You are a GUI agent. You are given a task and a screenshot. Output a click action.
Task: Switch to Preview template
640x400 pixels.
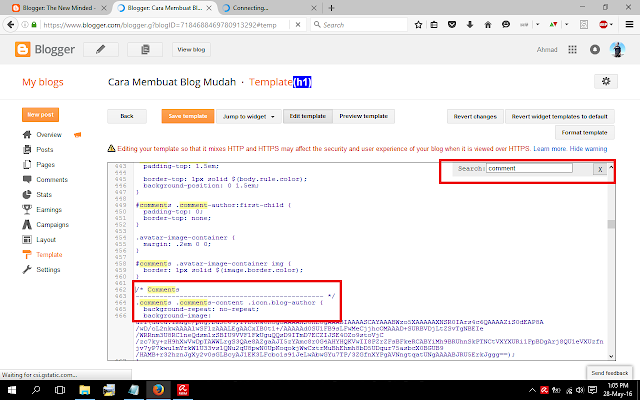[x=364, y=116]
